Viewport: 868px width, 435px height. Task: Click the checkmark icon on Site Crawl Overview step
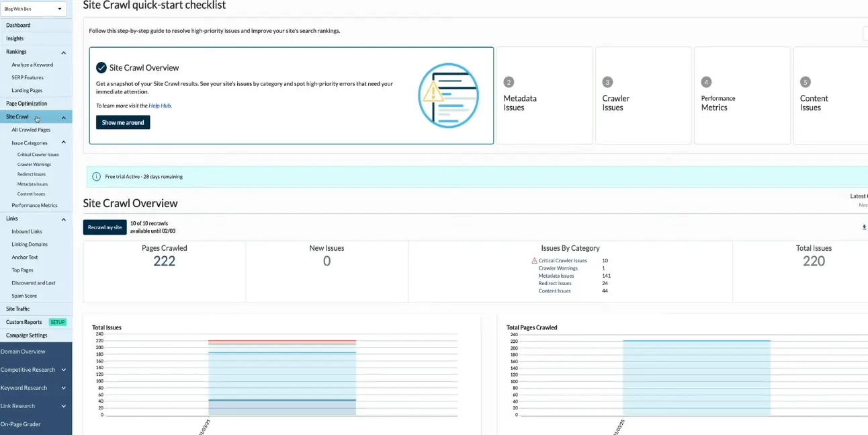pyautogui.click(x=102, y=67)
